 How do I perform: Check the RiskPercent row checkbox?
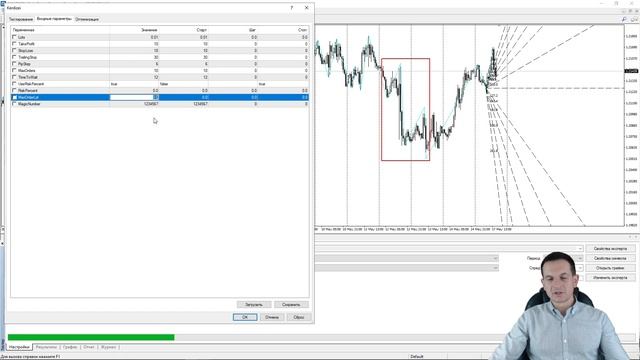click(x=14, y=91)
